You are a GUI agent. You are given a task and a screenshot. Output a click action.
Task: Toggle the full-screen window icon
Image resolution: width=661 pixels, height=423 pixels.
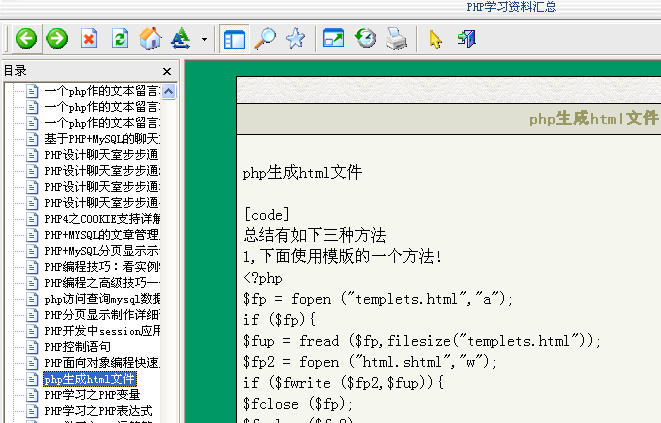tap(334, 39)
